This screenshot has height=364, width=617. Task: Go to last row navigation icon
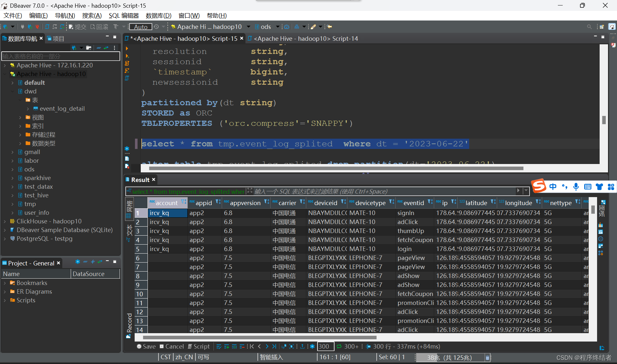274,347
